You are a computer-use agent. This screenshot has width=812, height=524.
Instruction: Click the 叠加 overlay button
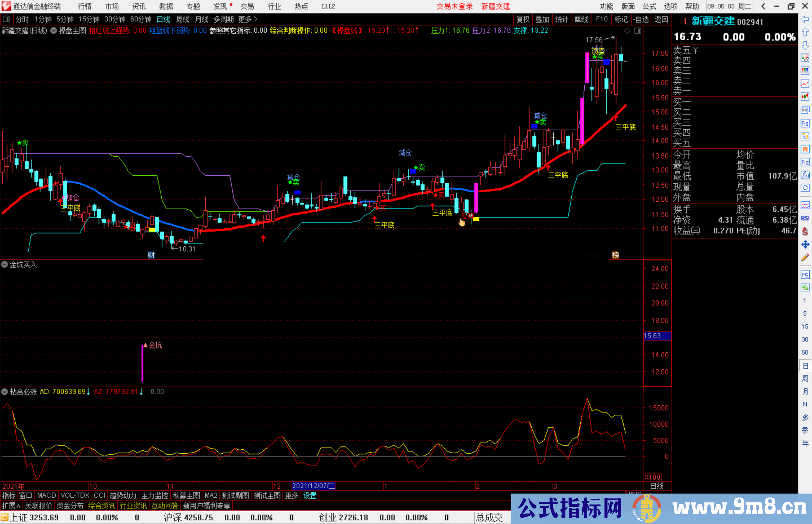(x=542, y=19)
